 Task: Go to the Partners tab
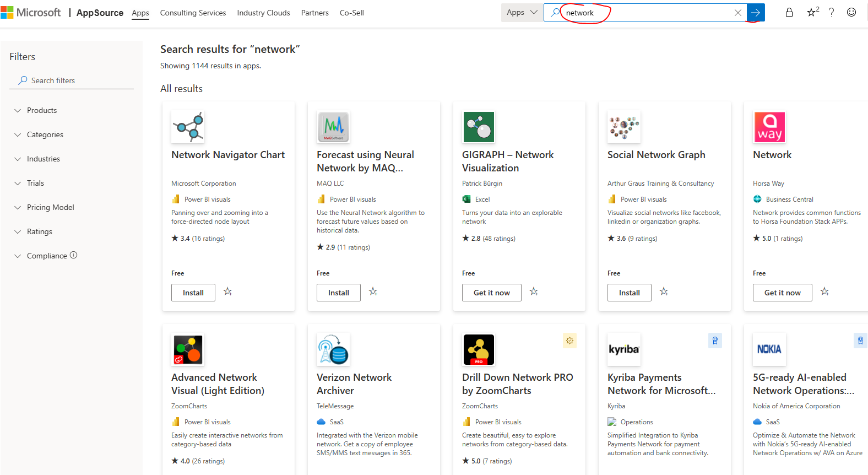click(x=314, y=13)
